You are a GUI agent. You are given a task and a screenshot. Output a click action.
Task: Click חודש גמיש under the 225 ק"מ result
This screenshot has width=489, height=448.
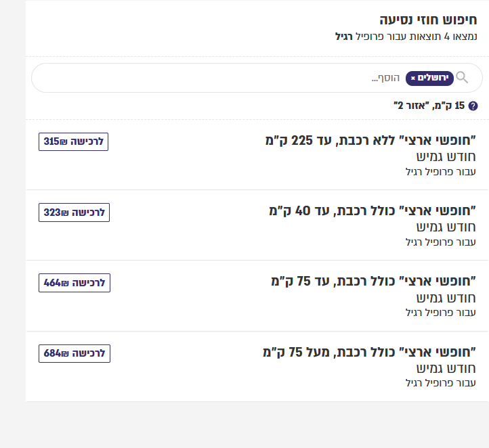click(x=446, y=157)
